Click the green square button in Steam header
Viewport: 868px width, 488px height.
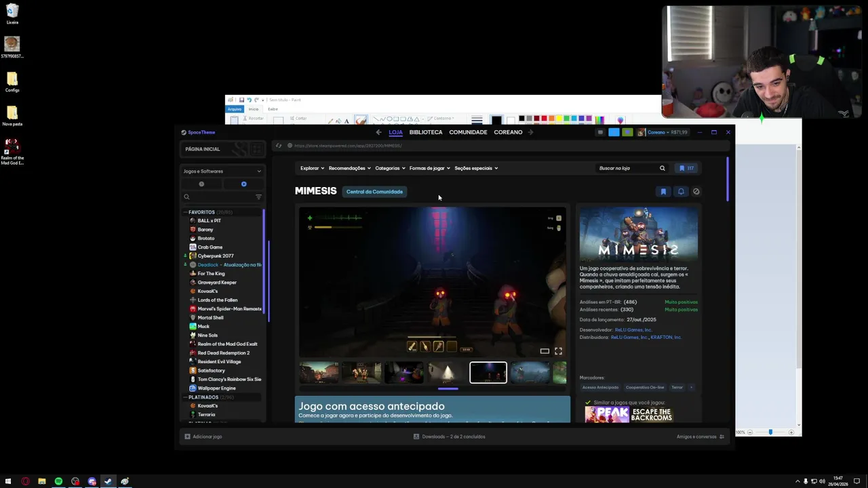click(x=627, y=133)
